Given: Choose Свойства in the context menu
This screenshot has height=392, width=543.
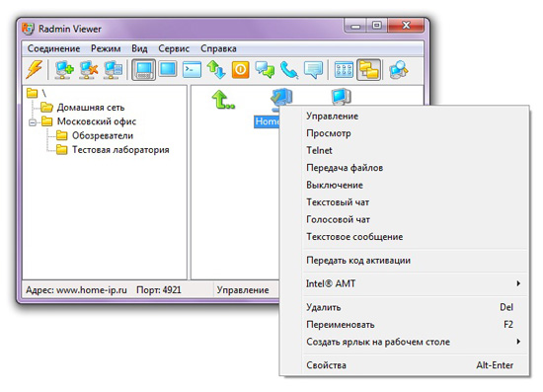Looking at the screenshot, I should pos(405,365).
